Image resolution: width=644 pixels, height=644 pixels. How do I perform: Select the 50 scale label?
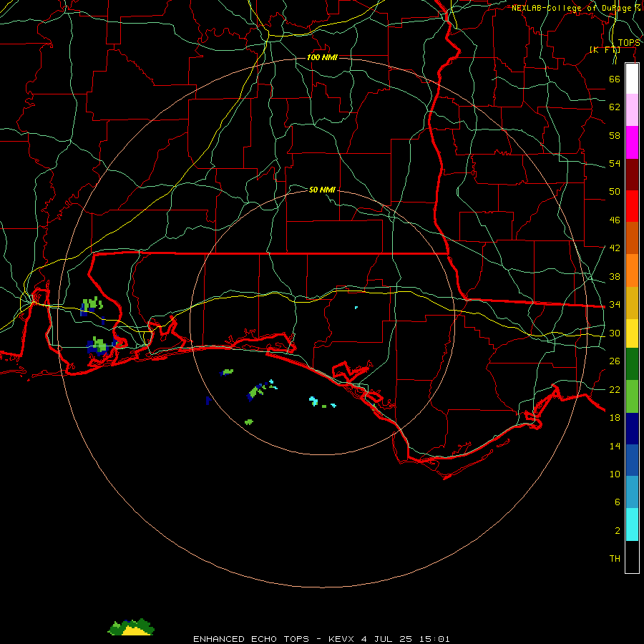(x=615, y=191)
